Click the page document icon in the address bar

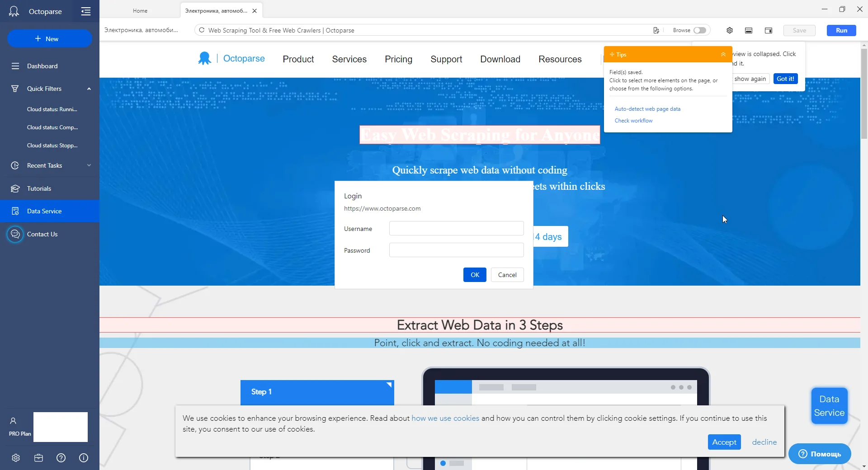click(x=656, y=30)
